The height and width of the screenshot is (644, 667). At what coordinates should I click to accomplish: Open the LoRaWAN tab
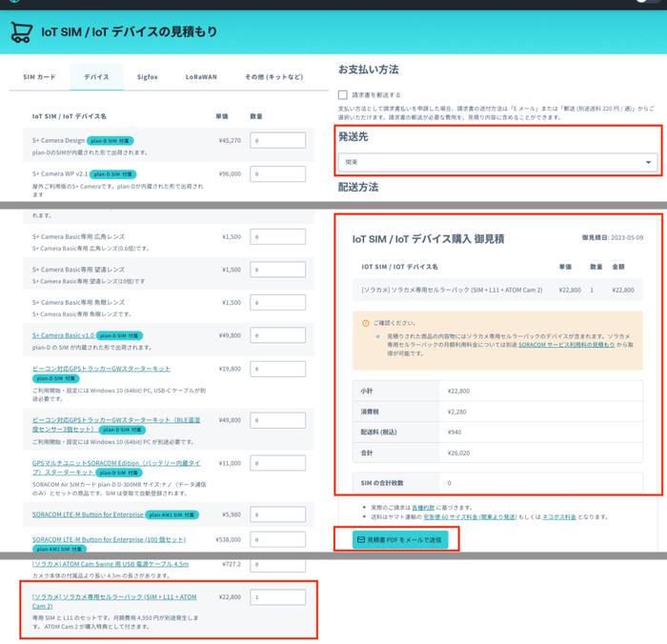[x=201, y=77]
